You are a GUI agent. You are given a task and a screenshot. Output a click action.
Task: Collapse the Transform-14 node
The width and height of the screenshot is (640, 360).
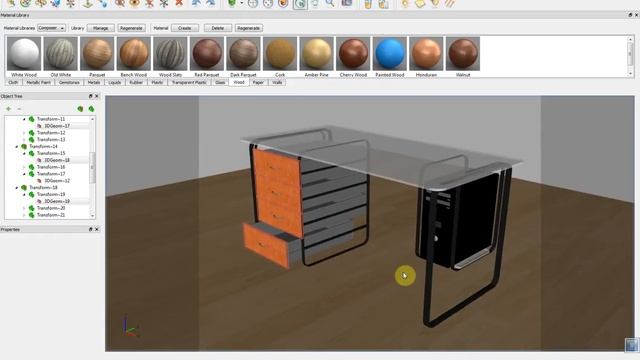pyautogui.click(x=17, y=147)
